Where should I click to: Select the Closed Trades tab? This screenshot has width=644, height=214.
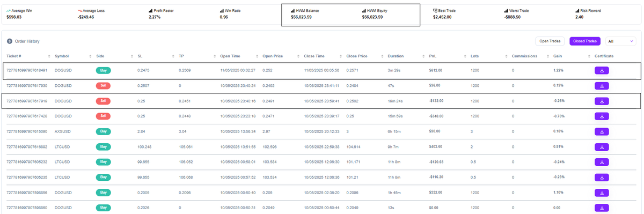585,41
